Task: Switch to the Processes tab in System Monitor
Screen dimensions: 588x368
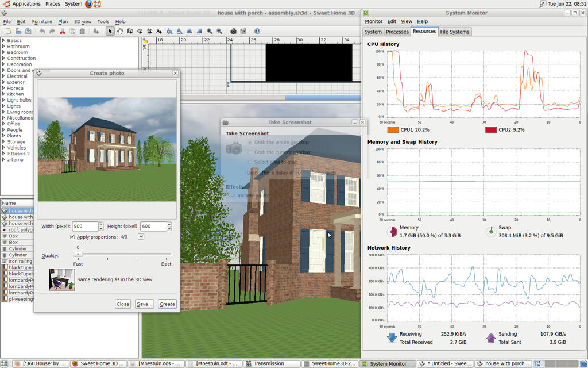Action: coord(397,32)
